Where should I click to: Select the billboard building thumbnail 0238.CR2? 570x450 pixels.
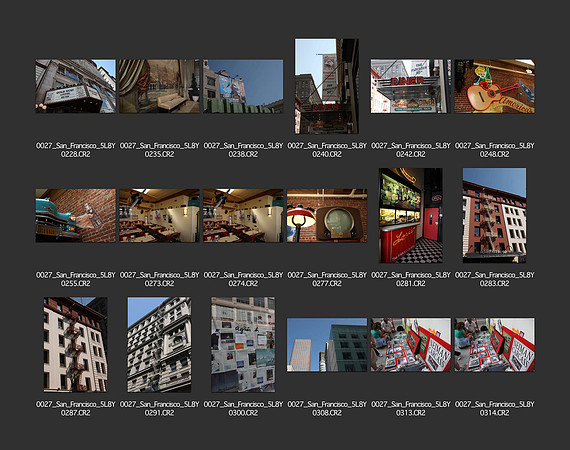pos(243,86)
